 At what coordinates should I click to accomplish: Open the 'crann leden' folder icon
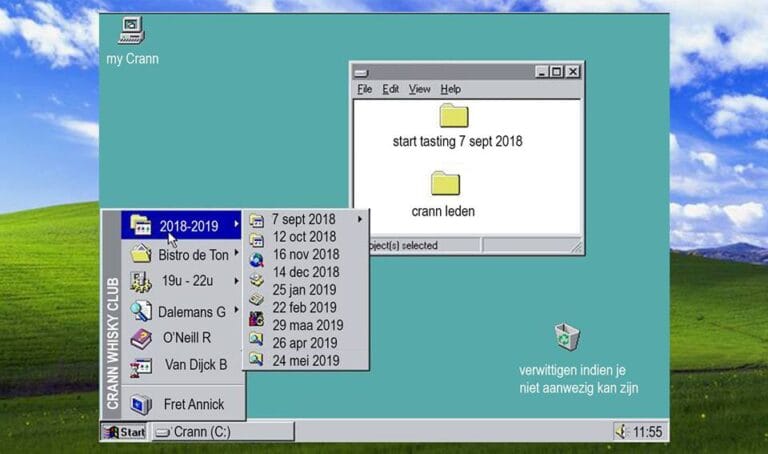coord(445,183)
